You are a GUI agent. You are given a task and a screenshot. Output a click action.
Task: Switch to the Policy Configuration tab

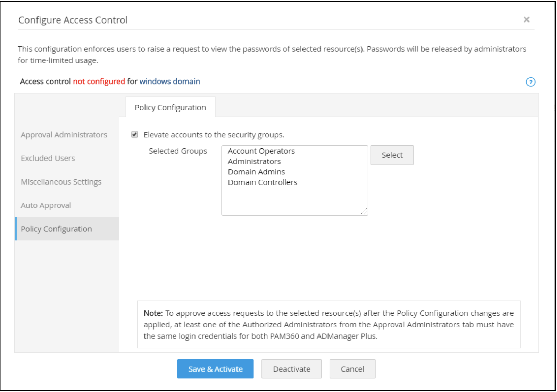(171, 107)
